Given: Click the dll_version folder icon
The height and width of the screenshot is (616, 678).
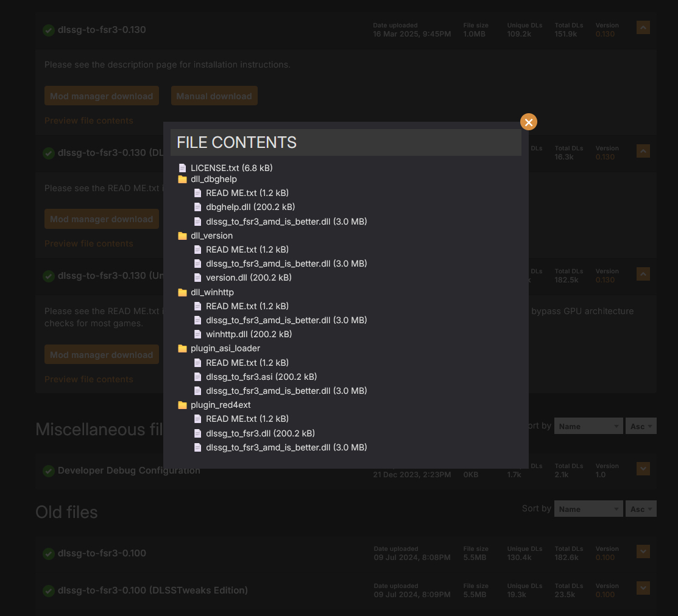Looking at the screenshot, I should [182, 236].
